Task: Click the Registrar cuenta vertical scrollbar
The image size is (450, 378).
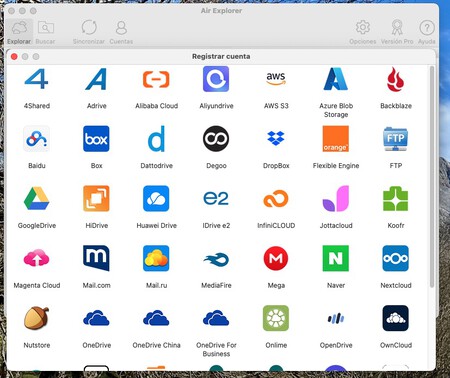Action: point(432,177)
